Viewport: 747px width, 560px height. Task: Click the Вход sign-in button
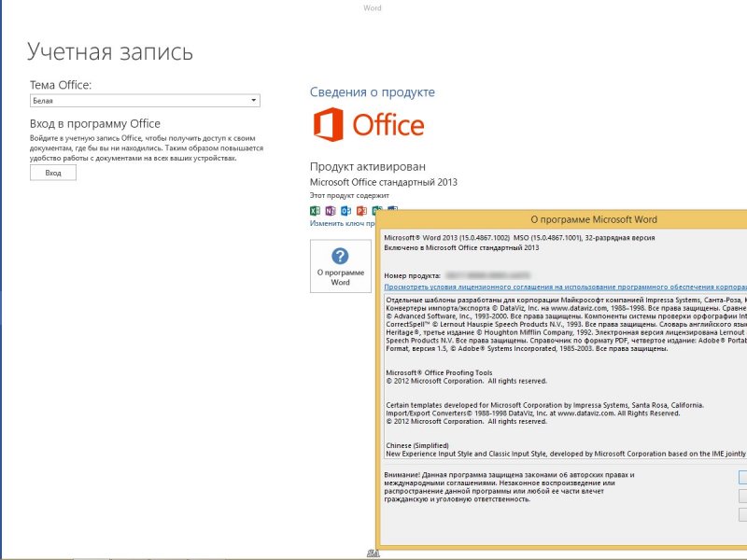point(53,173)
